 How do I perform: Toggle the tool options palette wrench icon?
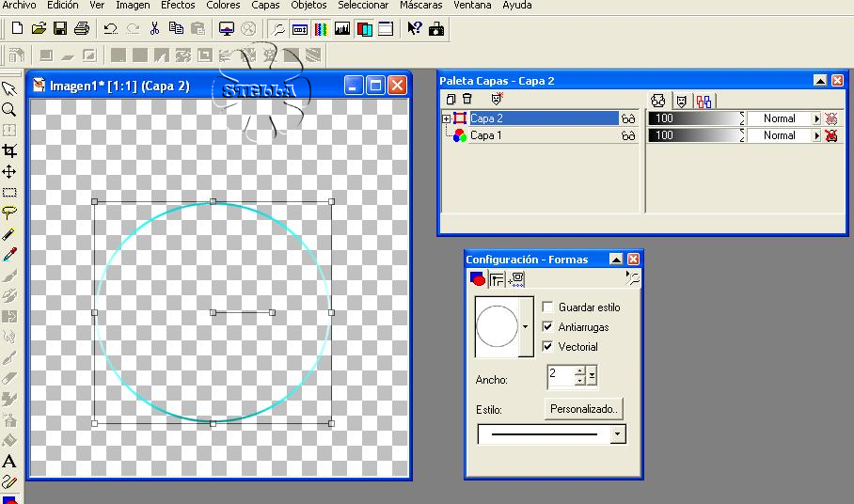278,28
